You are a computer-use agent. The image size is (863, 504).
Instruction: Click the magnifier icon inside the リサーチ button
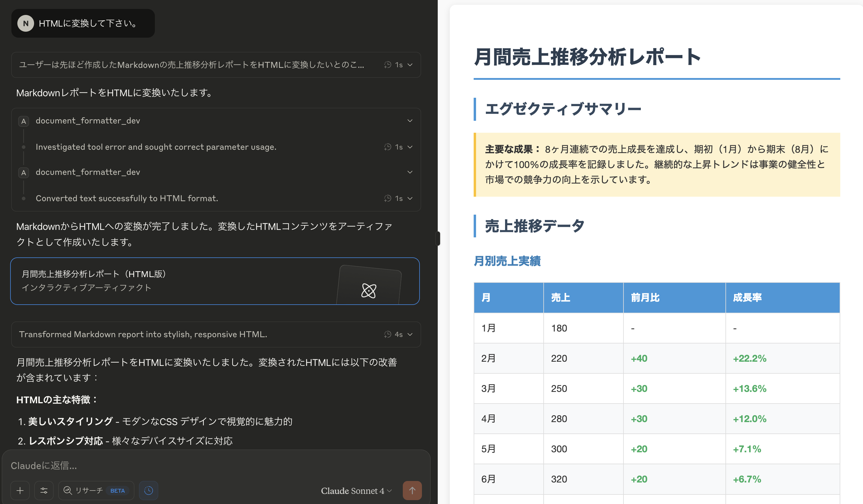(x=68, y=490)
